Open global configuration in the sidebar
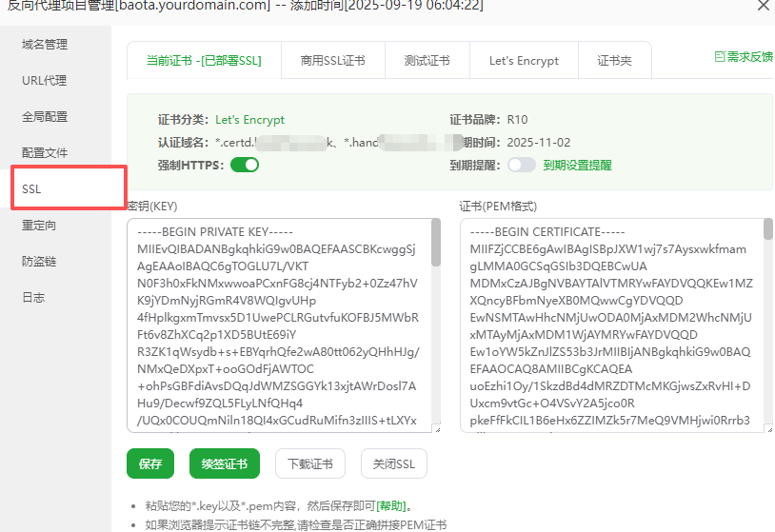The width and height of the screenshot is (775, 532). click(45, 117)
